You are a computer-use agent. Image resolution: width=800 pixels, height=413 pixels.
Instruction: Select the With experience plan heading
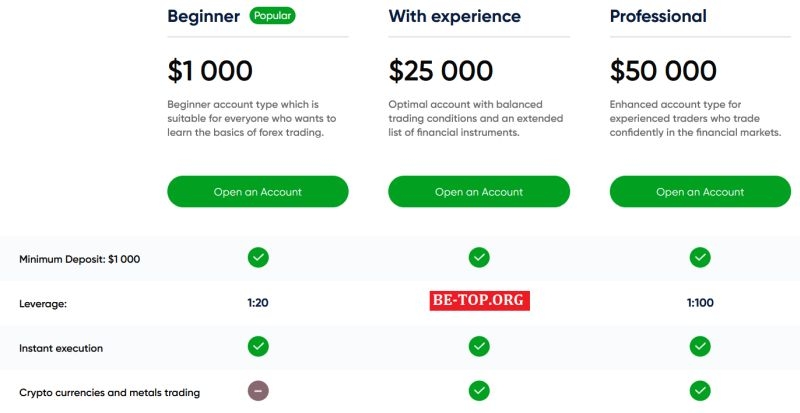click(x=454, y=16)
